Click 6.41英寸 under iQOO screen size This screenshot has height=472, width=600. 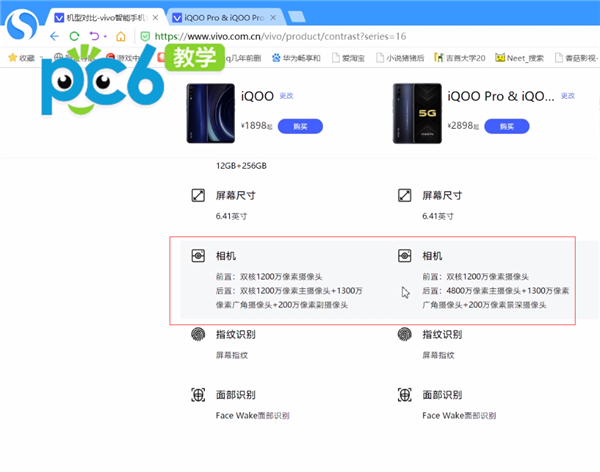[231, 216]
